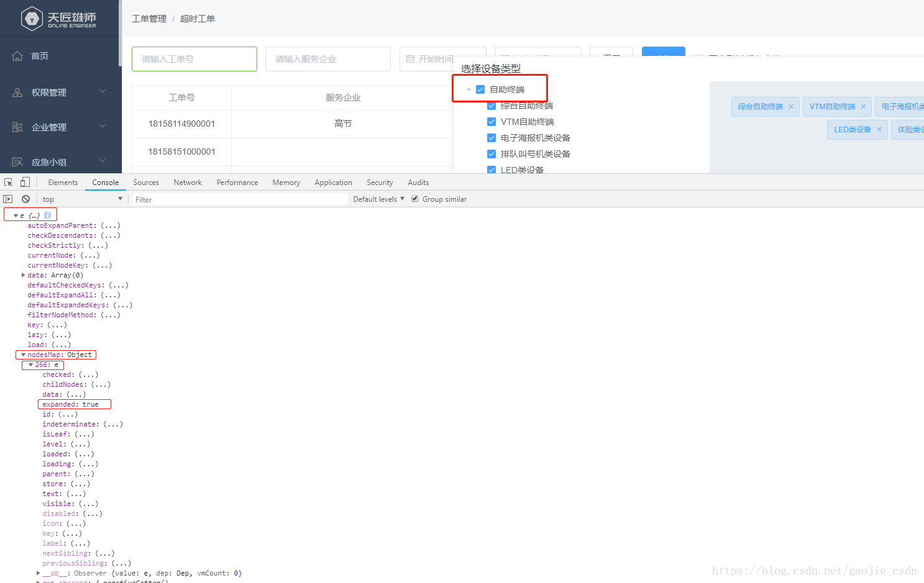924x583 pixels.
Task: Click the 企业管理 building icon
Action: (x=17, y=127)
